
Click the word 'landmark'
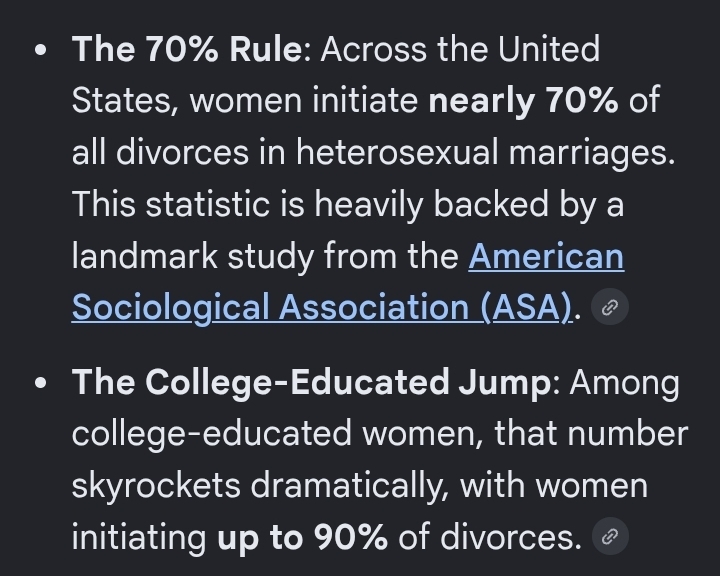coord(145,256)
